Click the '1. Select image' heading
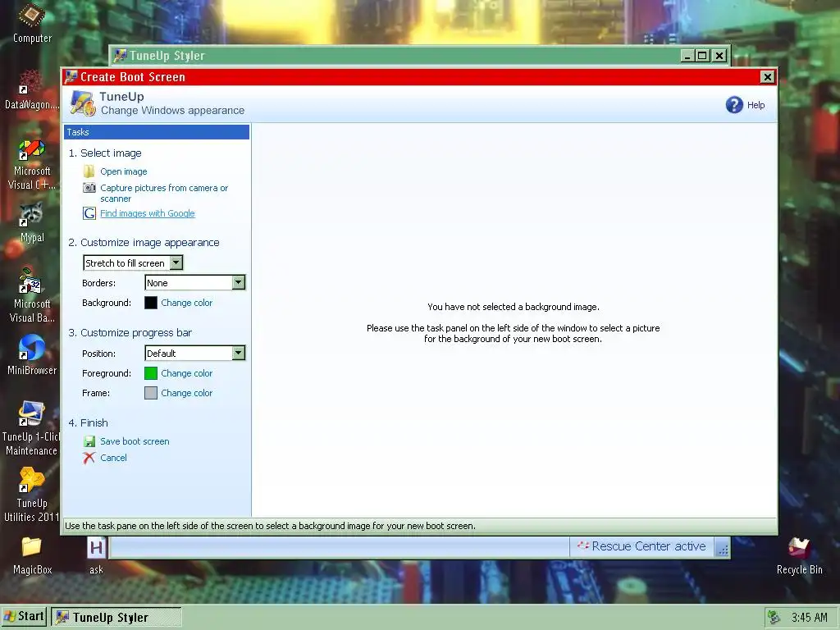This screenshot has width=840, height=630. click(x=105, y=153)
